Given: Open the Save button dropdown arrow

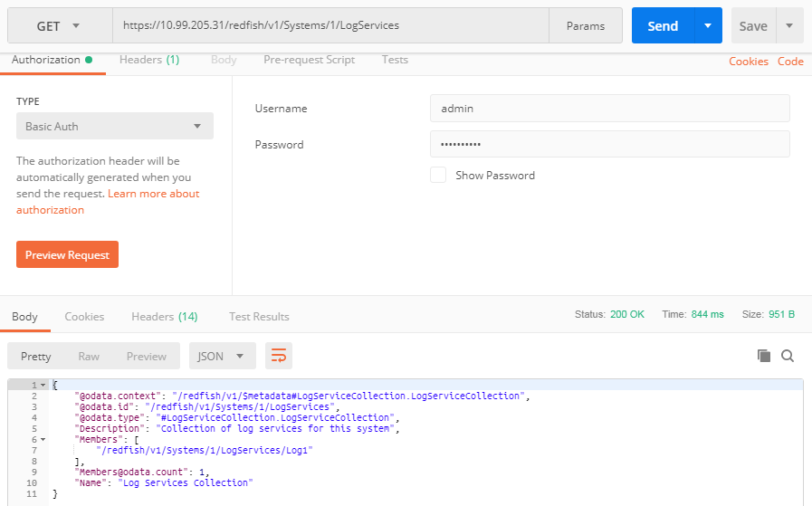Looking at the screenshot, I should click(789, 25).
